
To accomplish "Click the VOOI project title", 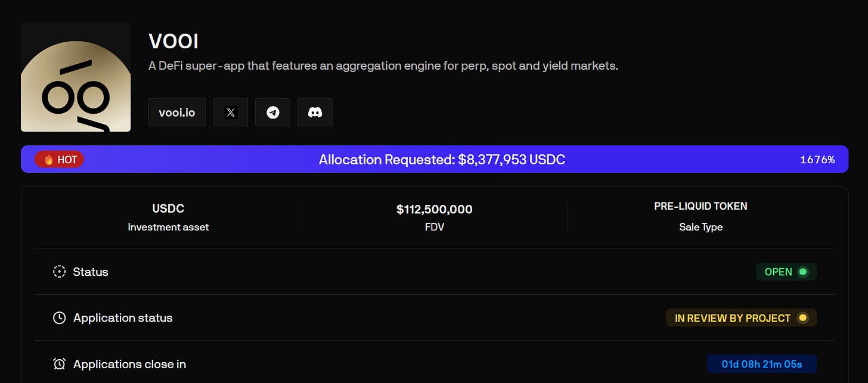I will (x=173, y=42).
